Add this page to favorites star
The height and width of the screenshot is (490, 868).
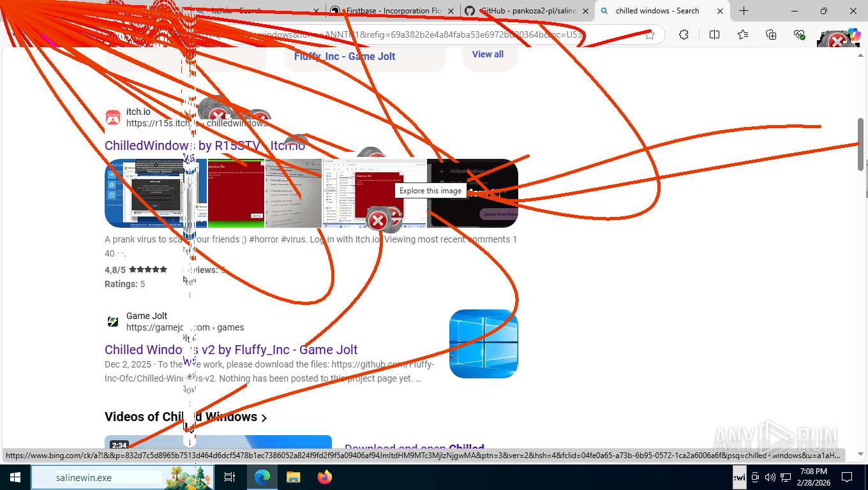[x=650, y=35]
